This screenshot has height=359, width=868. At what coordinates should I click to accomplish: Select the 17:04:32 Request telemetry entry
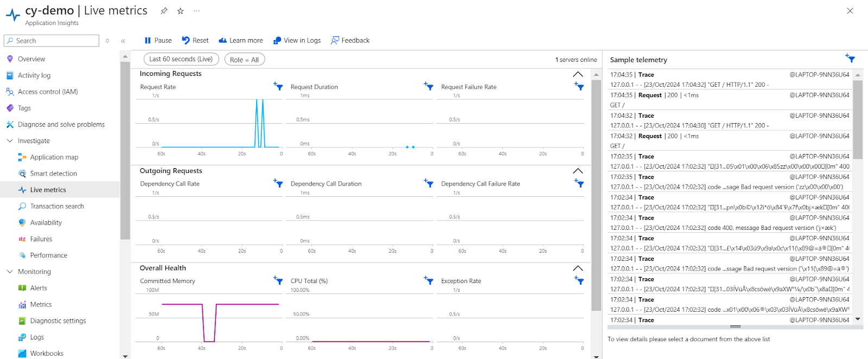click(730, 141)
